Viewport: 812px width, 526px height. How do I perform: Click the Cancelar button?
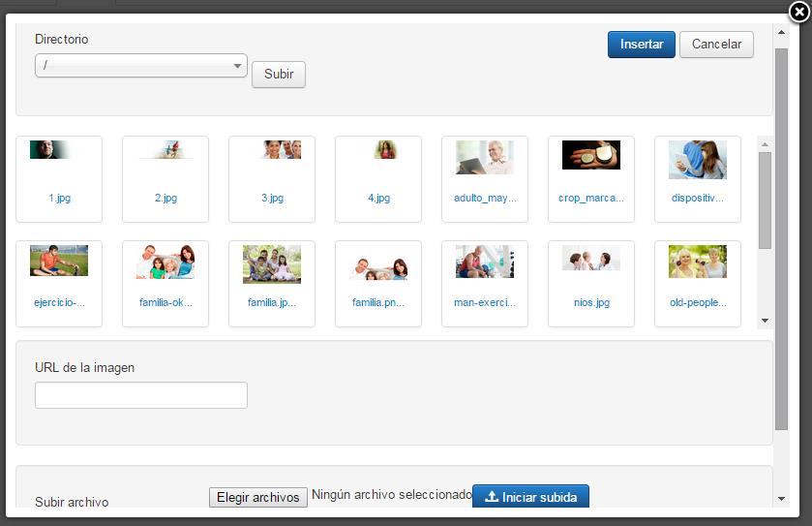pyautogui.click(x=716, y=45)
